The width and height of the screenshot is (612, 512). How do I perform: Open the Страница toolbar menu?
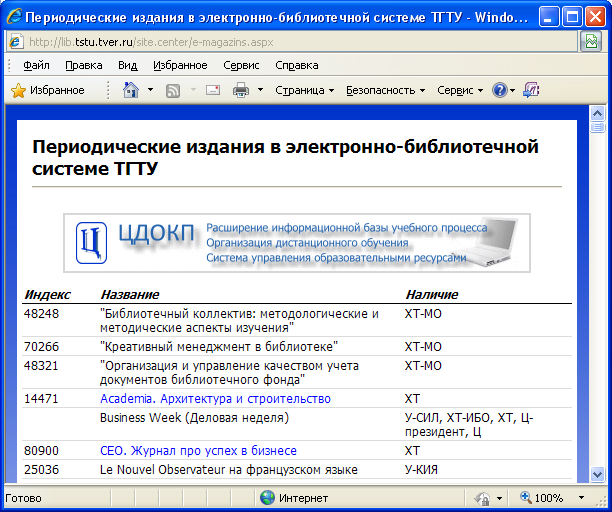(304, 90)
